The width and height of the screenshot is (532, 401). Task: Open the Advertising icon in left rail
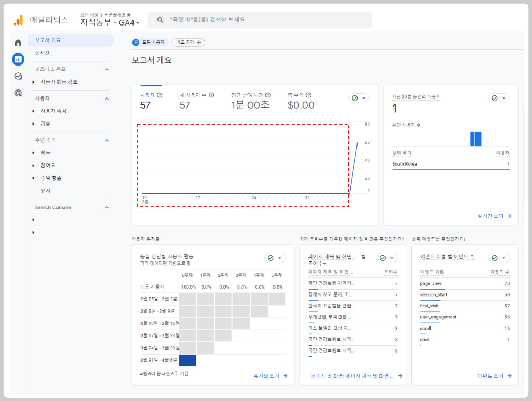tap(18, 93)
